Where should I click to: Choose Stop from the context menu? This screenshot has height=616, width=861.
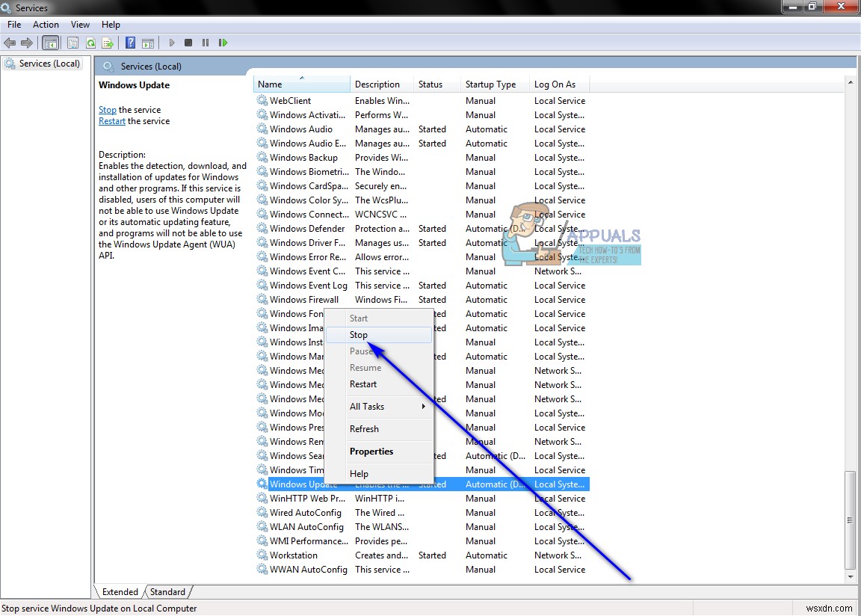click(358, 335)
